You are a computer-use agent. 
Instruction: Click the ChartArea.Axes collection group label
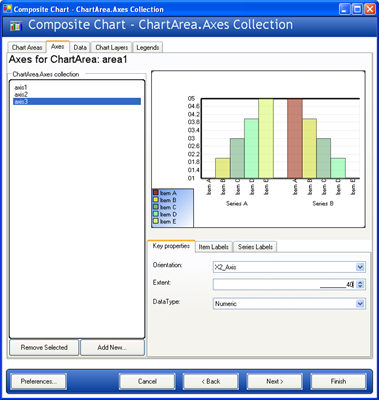pos(46,74)
